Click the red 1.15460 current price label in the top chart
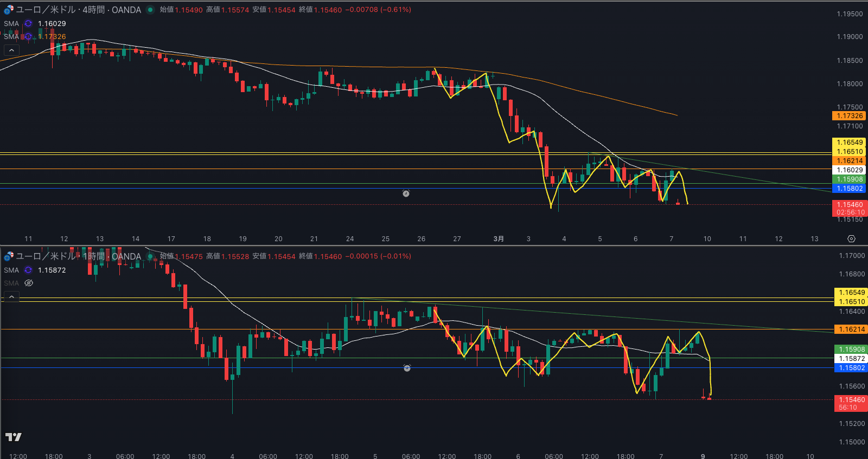 pos(850,208)
